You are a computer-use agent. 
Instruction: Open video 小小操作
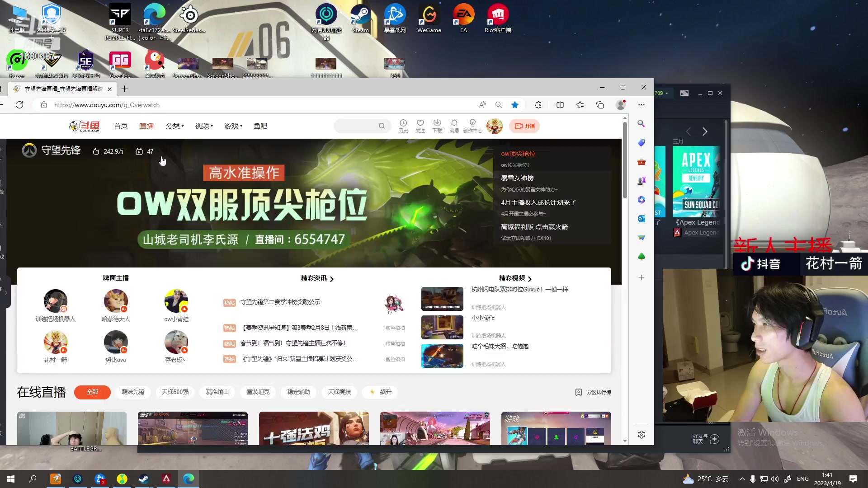click(x=483, y=318)
